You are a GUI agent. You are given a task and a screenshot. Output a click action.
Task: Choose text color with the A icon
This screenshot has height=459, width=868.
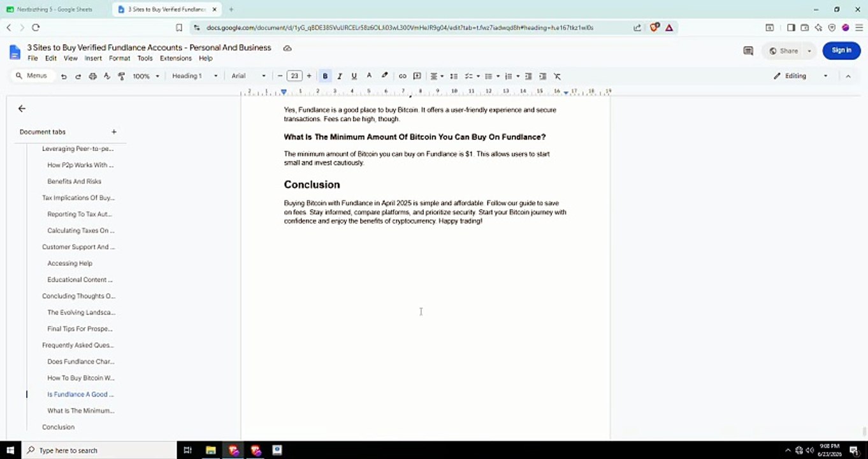[369, 76]
